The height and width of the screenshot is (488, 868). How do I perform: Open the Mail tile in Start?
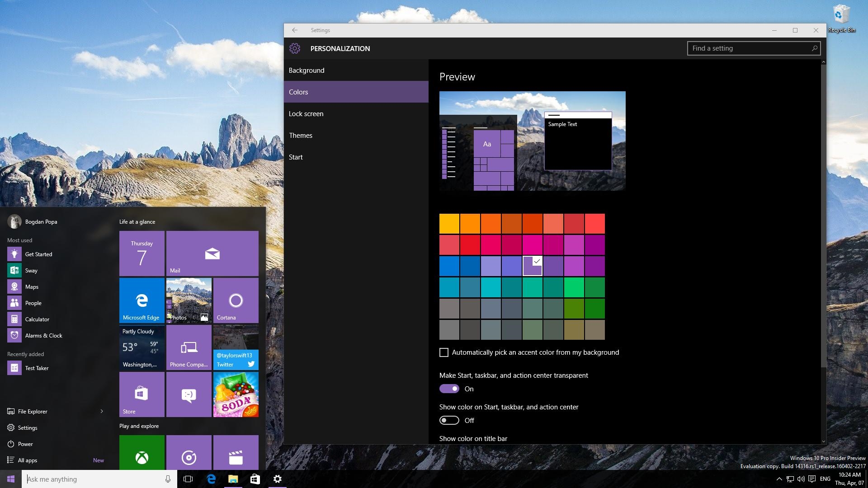coord(212,253)
